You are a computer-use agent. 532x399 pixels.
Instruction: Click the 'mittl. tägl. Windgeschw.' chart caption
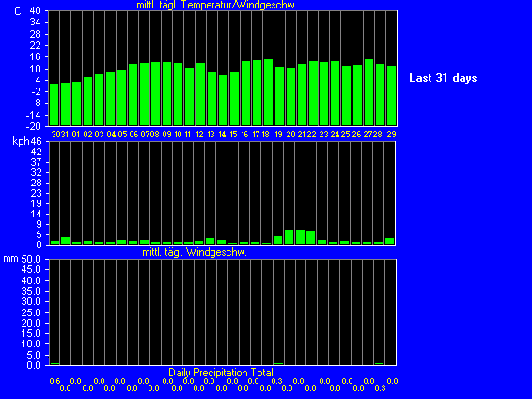click(195, 252)
